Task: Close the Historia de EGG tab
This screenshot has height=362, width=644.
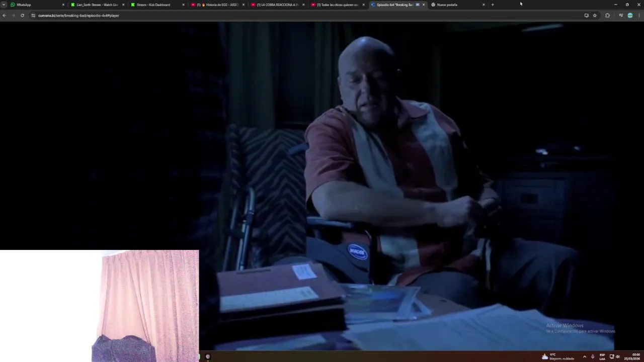Action: [x=244, y=5]
